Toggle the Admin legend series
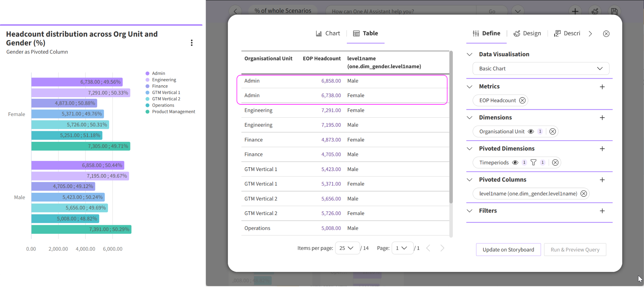 [x=158, y=73]
